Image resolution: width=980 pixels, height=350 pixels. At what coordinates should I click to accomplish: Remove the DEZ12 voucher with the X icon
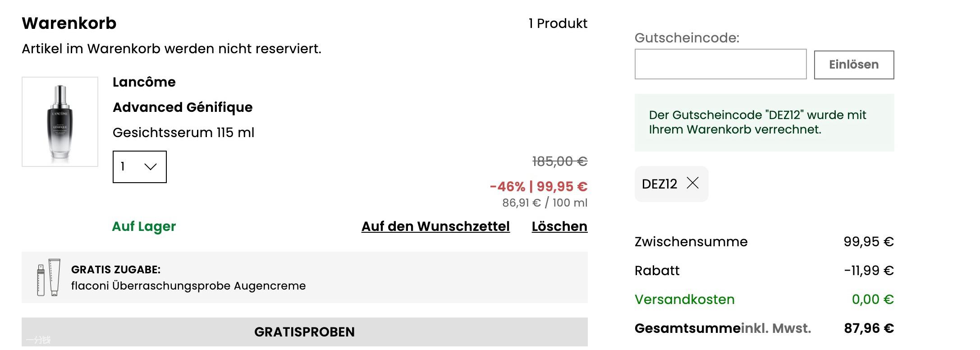click(692, 183)
